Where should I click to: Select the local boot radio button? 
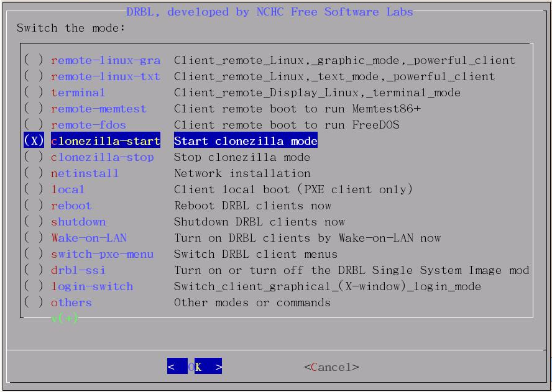(x=34, y=189)
